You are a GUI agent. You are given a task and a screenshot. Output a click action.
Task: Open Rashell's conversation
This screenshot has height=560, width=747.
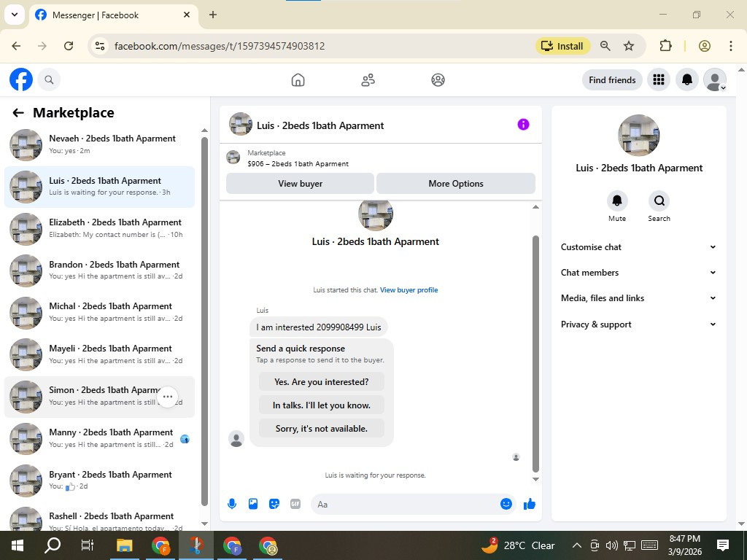99,519
